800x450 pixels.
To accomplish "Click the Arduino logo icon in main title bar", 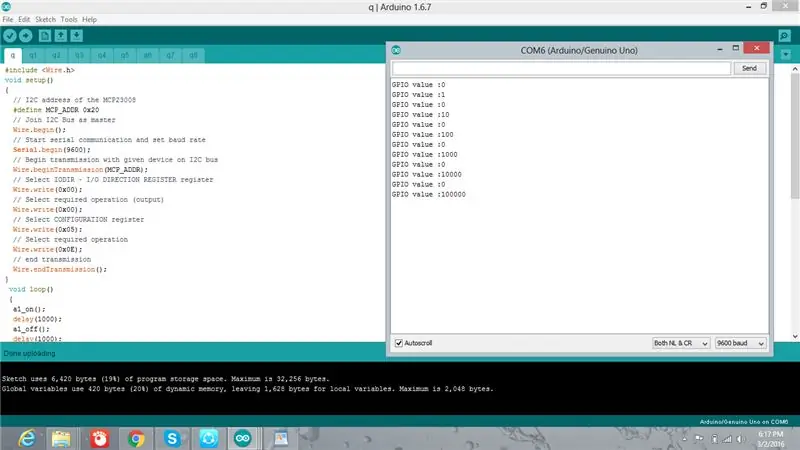I will pos(6,7).
